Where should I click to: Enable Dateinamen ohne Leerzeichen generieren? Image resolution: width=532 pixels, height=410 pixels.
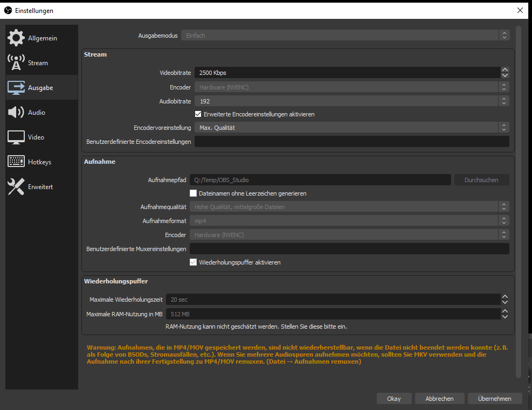[194, 193]
